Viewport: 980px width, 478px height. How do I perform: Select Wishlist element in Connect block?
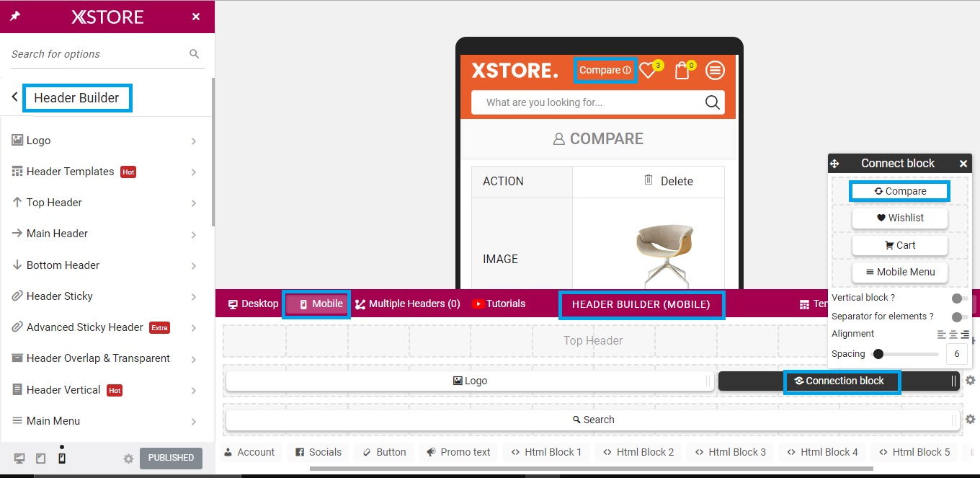(900, 218)
